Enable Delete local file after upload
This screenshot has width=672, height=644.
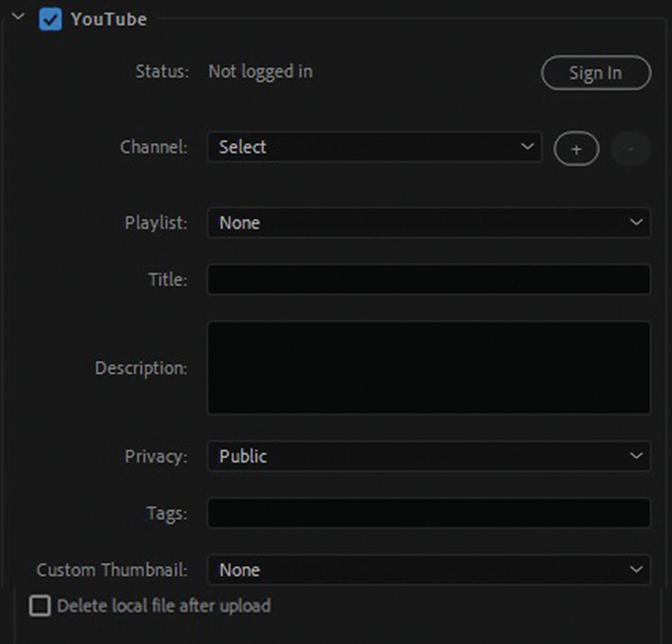pyautogui.click(x=40, y=606)
